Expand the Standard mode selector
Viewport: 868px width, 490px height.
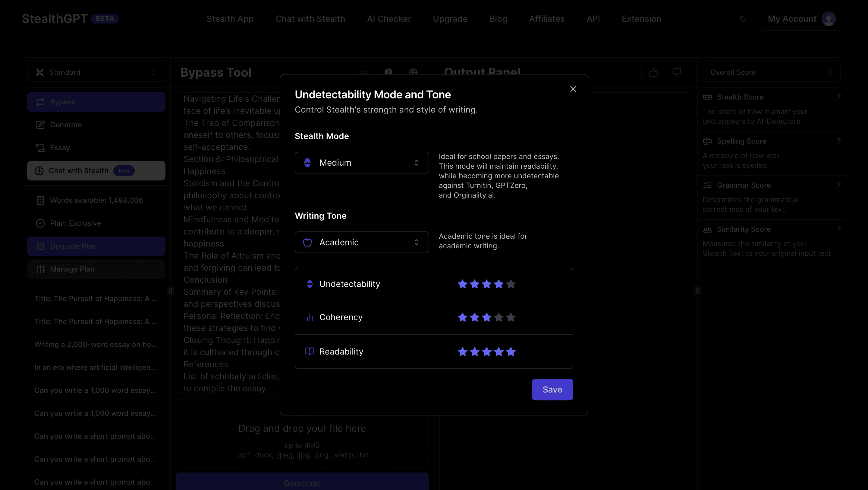tap(96, 72)
